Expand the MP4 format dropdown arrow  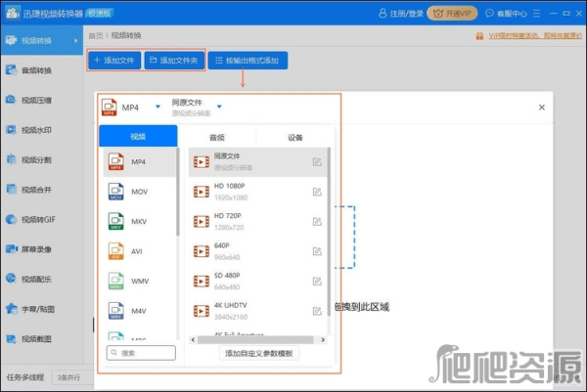[158, 107]
